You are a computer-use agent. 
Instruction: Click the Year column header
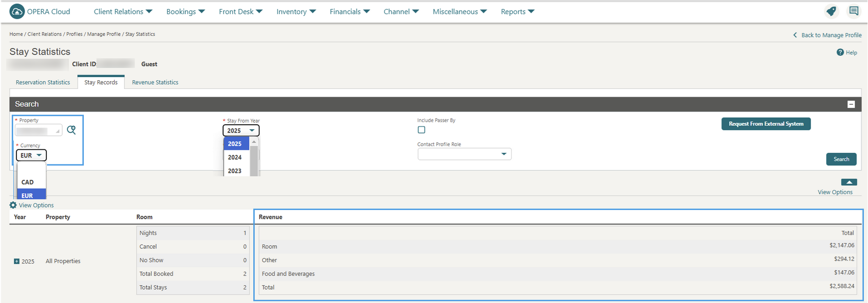(x=20, y=217)
